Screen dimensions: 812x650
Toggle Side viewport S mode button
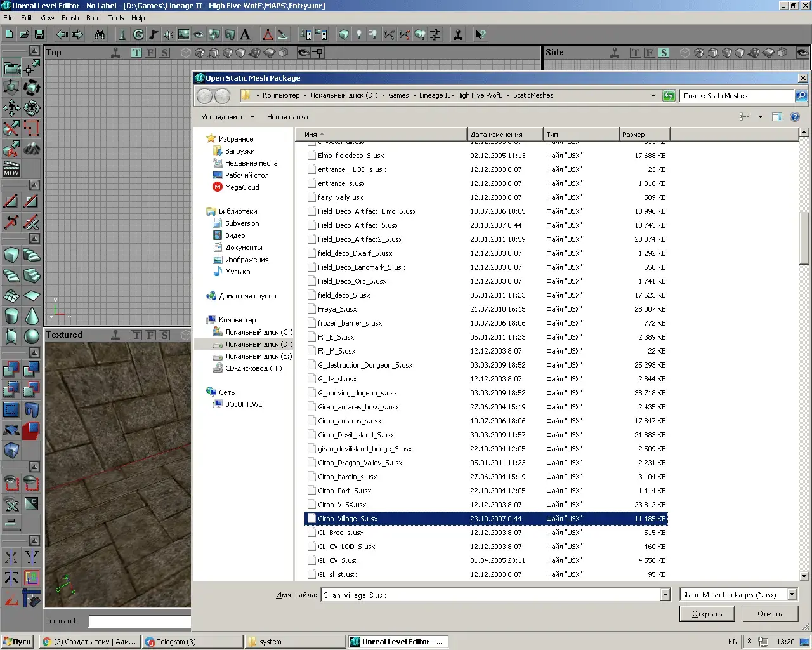[664, 53]
